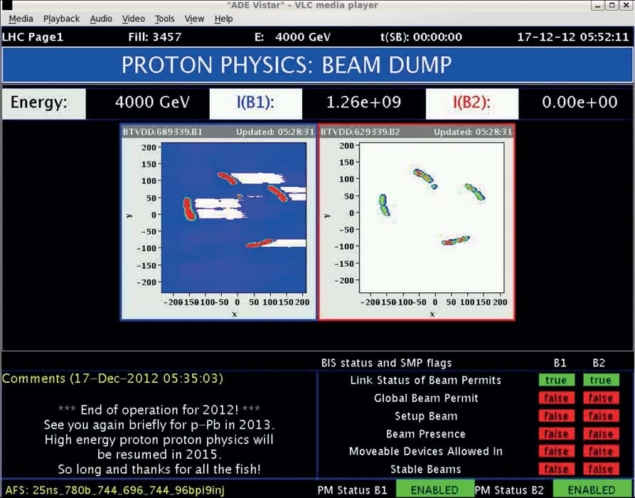The width and height of the screenshot is (635, 498).
Task: Click the B1 beam dump plot
Action: click(218, 223)
